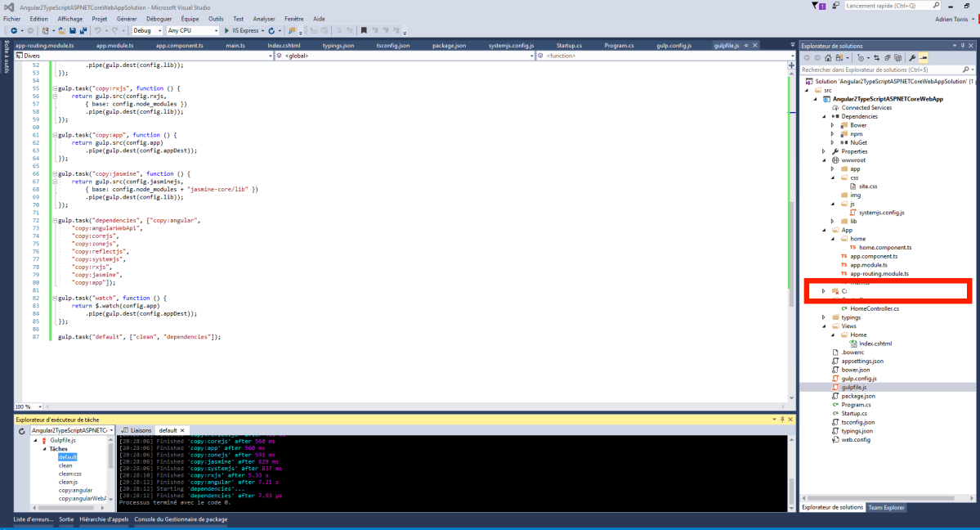The width and height of the screenshot is (980, 530).
Task: Open the Fichier menu
Action: point(12,19)
